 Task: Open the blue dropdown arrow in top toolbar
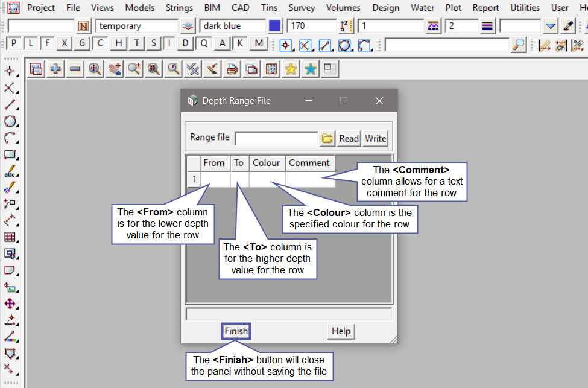[550, 27]
